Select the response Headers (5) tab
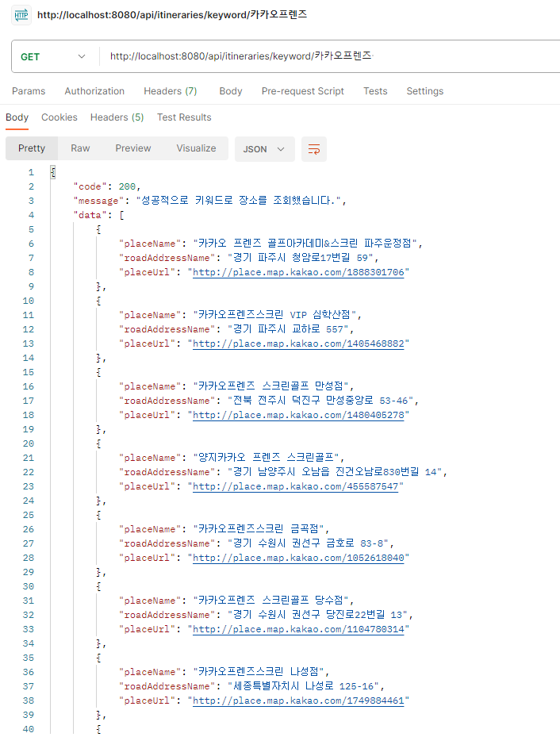The height and width of the screenshot is (737, 560). tap(117, 117)
